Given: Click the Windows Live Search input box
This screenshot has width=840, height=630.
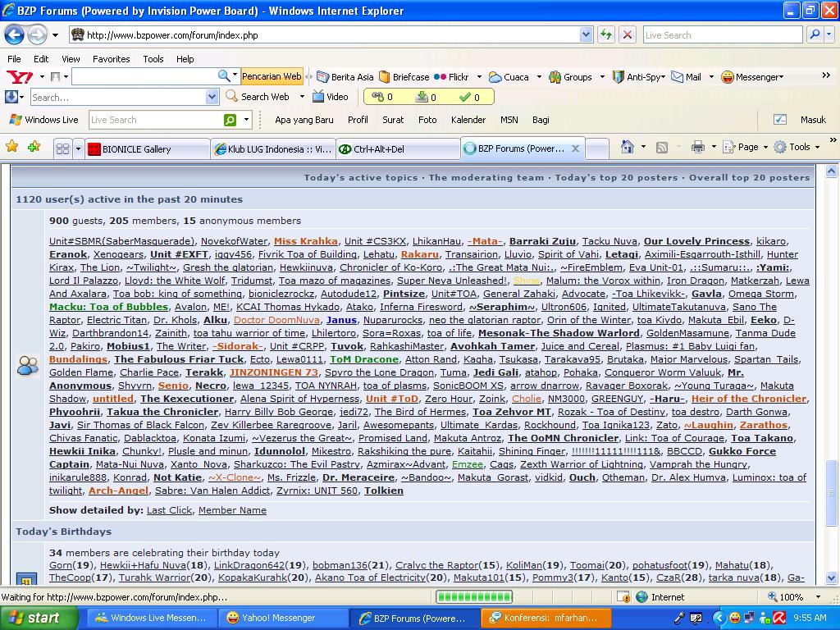Looking at the screenshot, I should coord(156,120).
